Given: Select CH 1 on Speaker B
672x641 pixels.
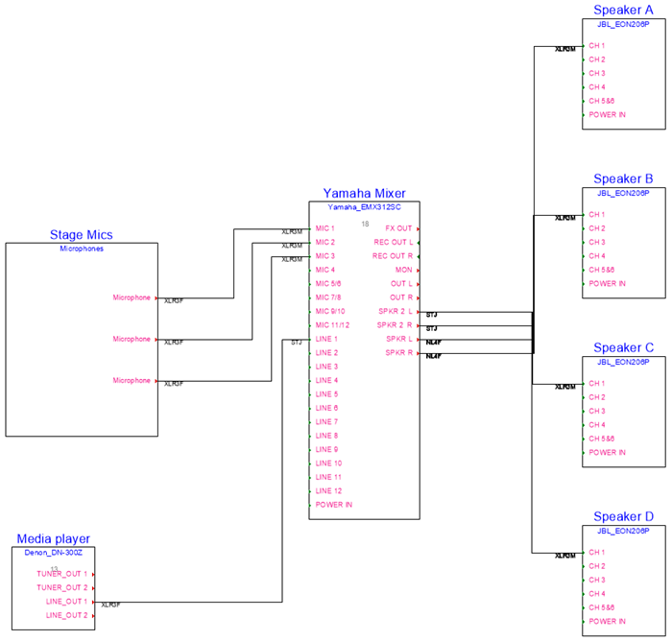Looking at the screenshot, I should coord(596,214).
